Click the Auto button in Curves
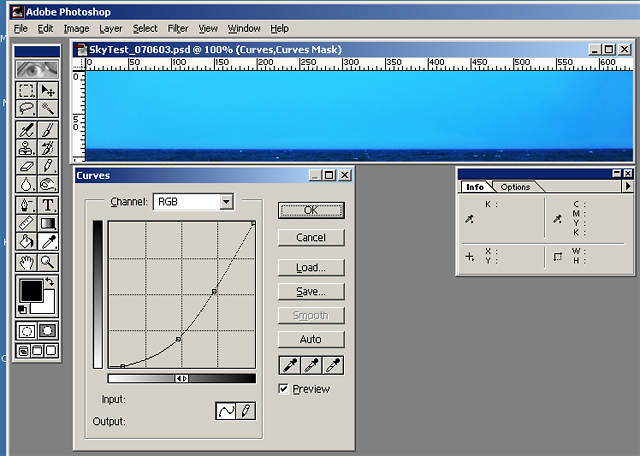Image resolution: width=640 pixels, height=456 pixels. click(x=310, y=340)
